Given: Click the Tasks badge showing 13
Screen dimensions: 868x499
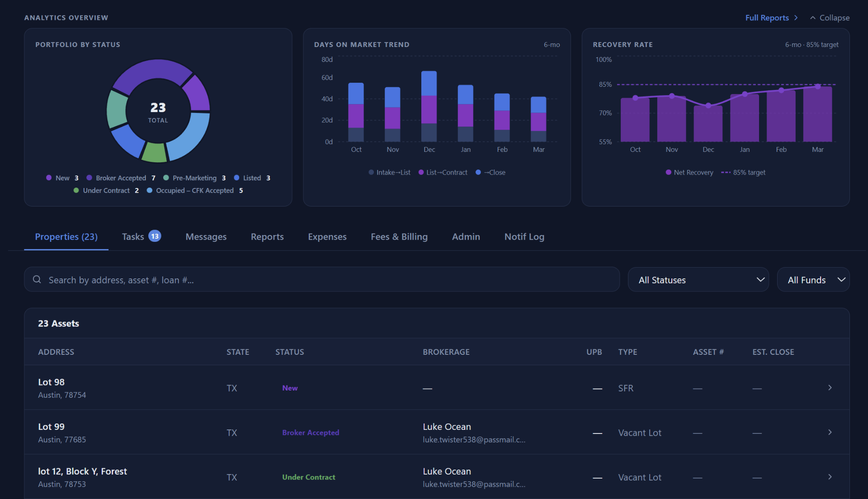Looking at the screenshot, I should (155, 236).
